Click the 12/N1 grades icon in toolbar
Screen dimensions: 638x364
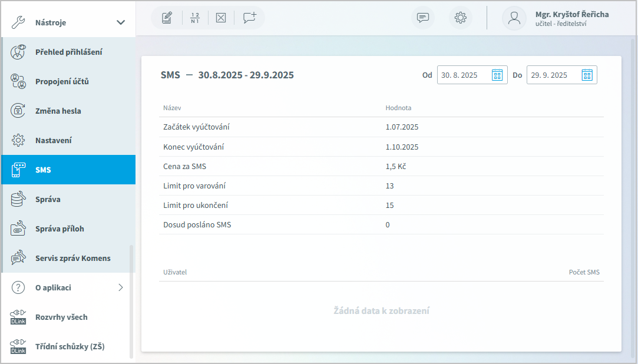pyautogui.click(x=195, y=18)
